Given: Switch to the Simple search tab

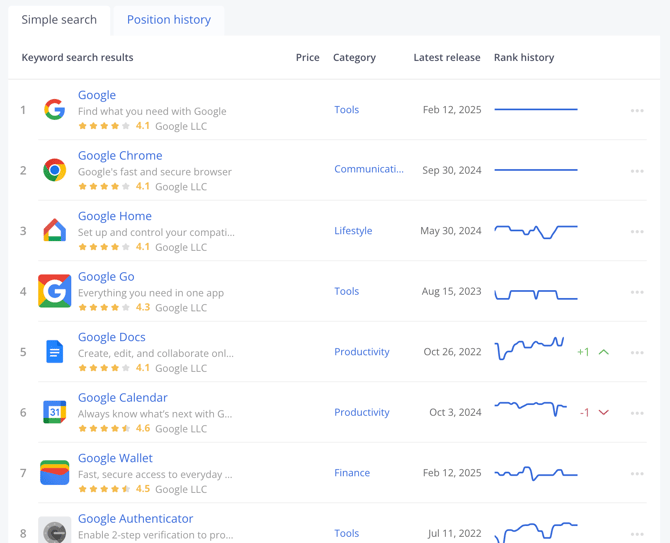Looking at the screenshot, I should tap(59, 20).
